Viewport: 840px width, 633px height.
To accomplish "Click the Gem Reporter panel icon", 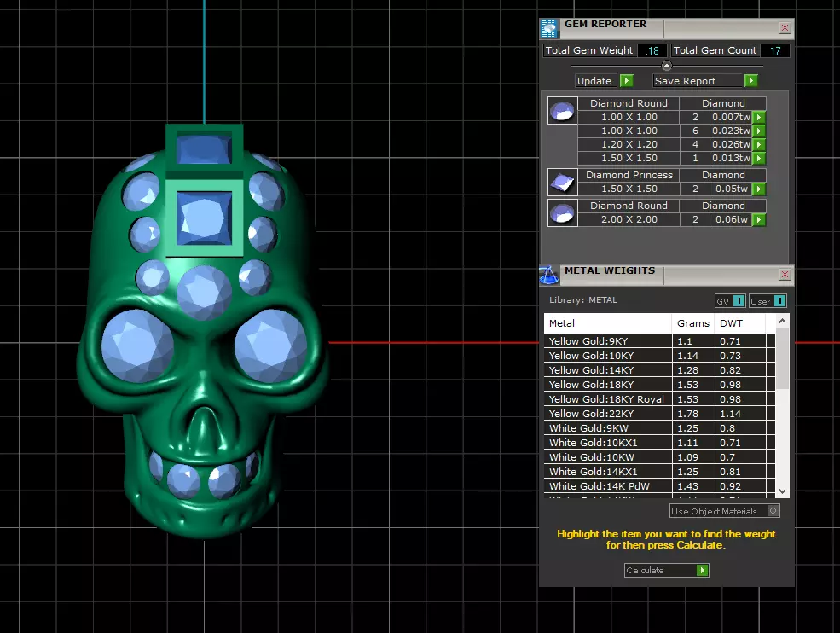I will click(x=549, y=28).
